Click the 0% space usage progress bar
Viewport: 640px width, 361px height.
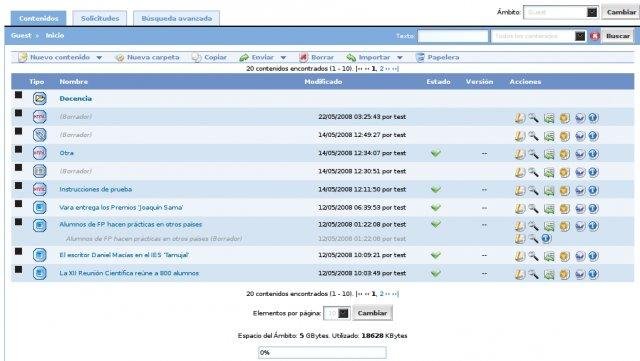click(x=322, y=352)
